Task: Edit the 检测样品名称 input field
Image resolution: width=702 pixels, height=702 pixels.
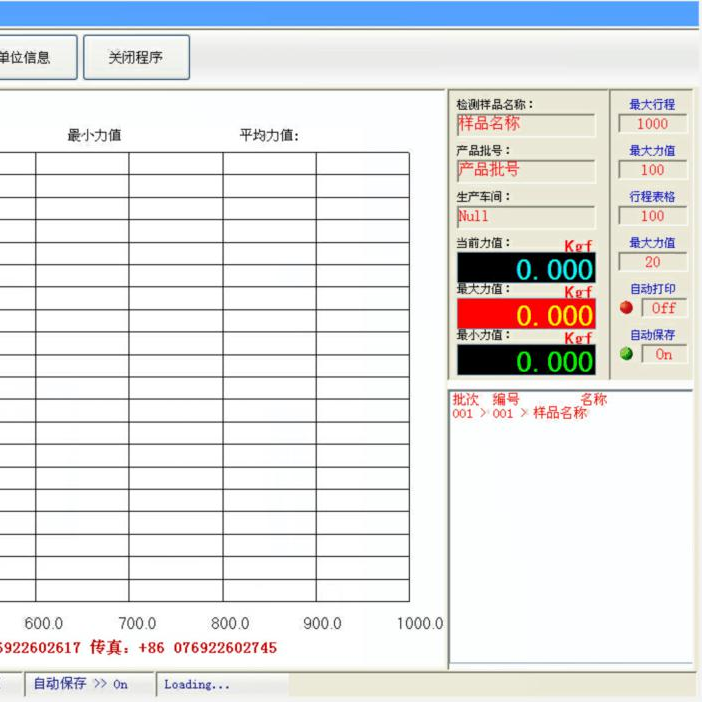Action: tap(525, 124)
